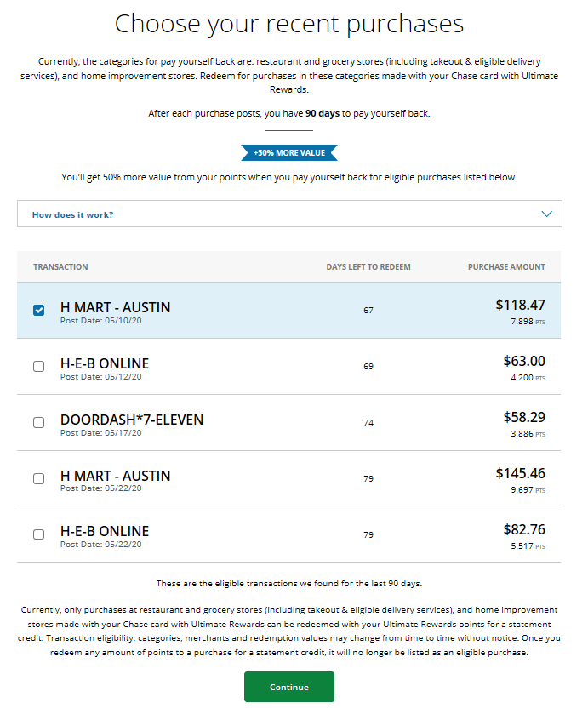
Task: Check the H-E-B ONLINE $63.00 checkbox
Action: [x=38, y=366]
